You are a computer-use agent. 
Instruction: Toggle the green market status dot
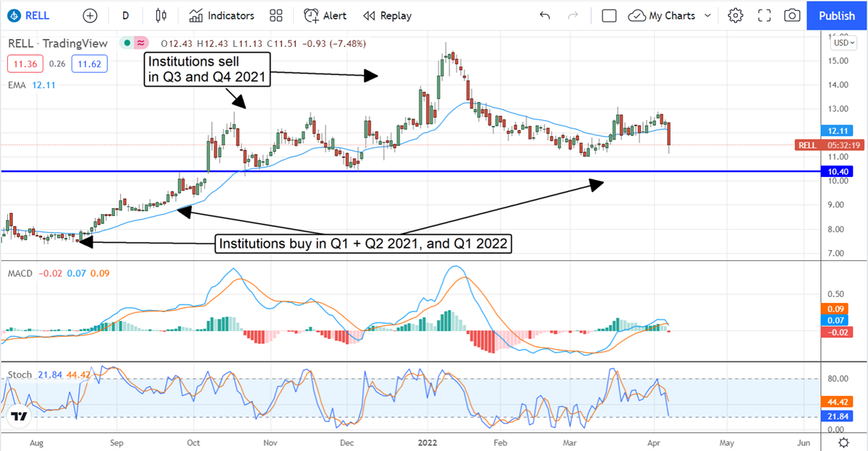coord(127,43)
